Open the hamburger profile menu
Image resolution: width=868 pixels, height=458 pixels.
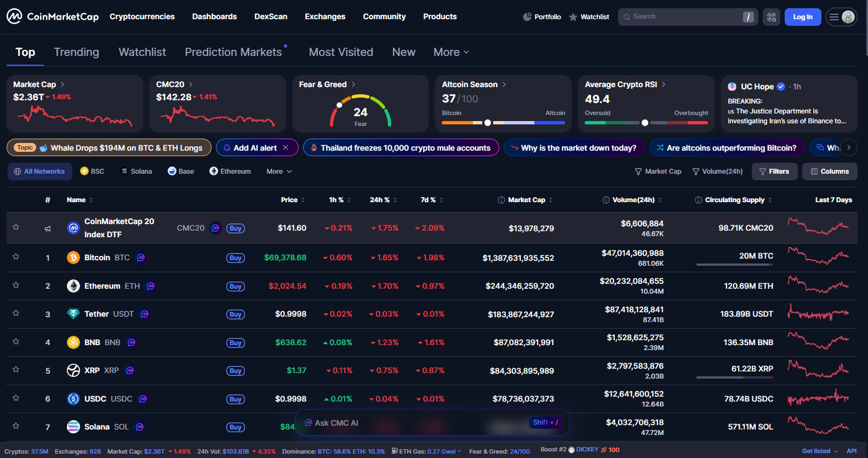(842, 17)
